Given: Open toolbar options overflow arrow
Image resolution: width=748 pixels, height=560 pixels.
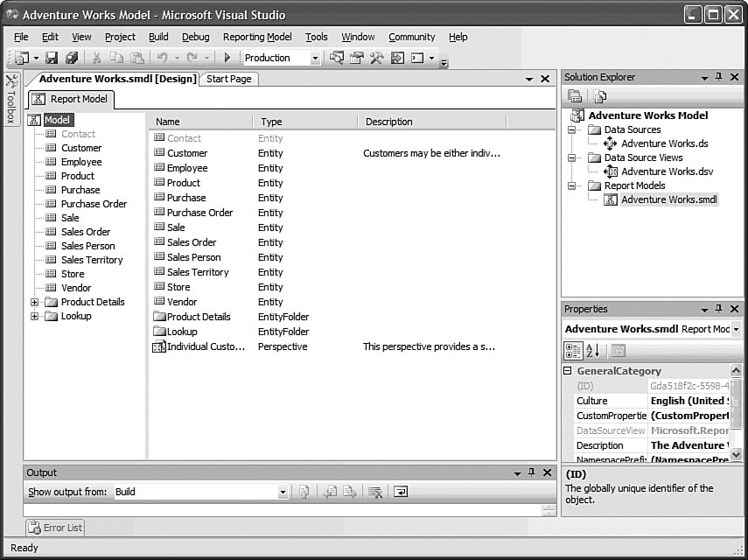Looking at the screenshot, I should tap(444, 62).
